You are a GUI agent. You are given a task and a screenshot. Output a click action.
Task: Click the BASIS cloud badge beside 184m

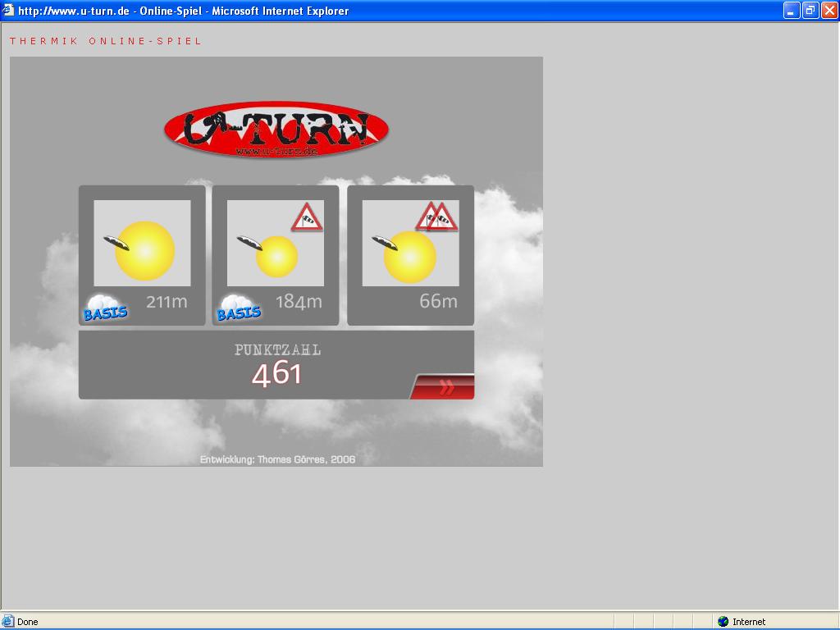point(239,308)
